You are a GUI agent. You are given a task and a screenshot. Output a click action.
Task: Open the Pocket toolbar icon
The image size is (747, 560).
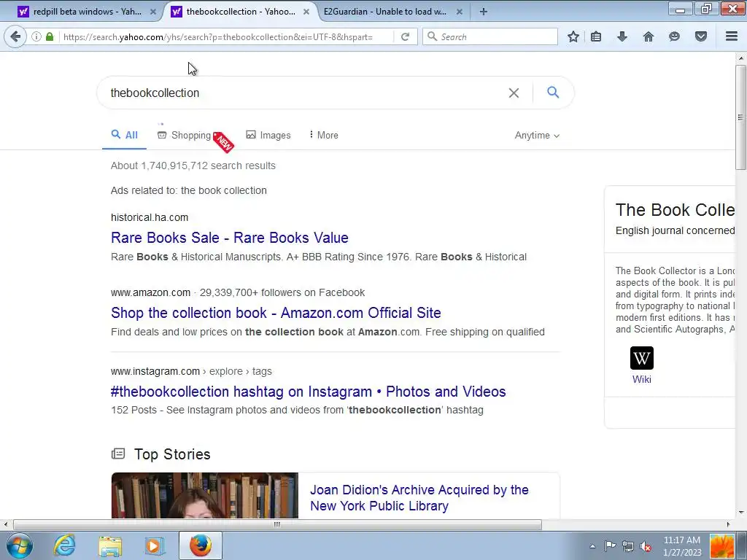pyautogui.click(x=701, y=36)
